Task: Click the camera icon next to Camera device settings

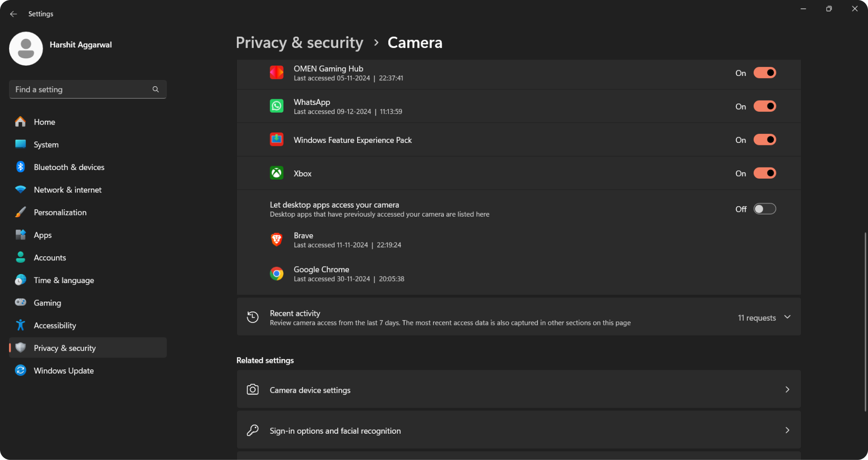Action: point(252,389)
